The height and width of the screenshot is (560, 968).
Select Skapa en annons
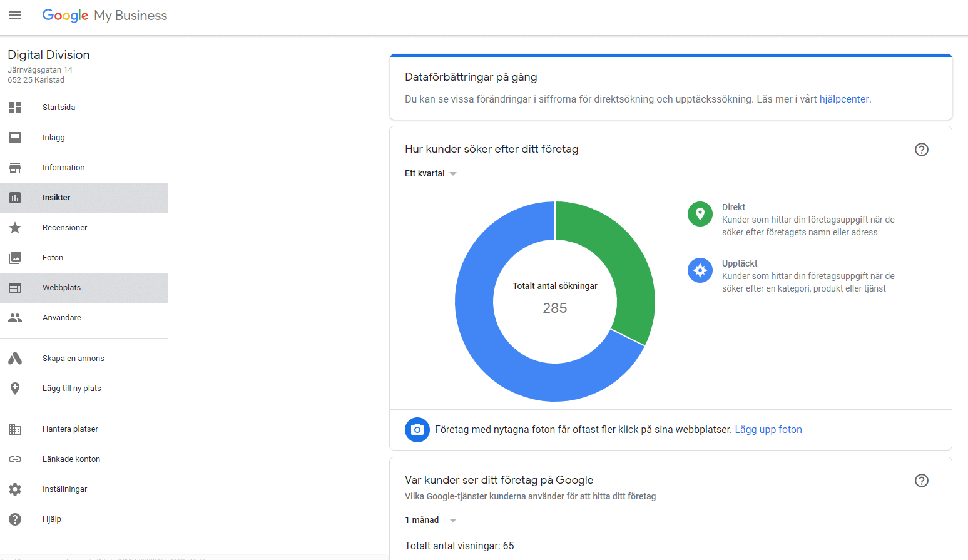coord(84,359)
